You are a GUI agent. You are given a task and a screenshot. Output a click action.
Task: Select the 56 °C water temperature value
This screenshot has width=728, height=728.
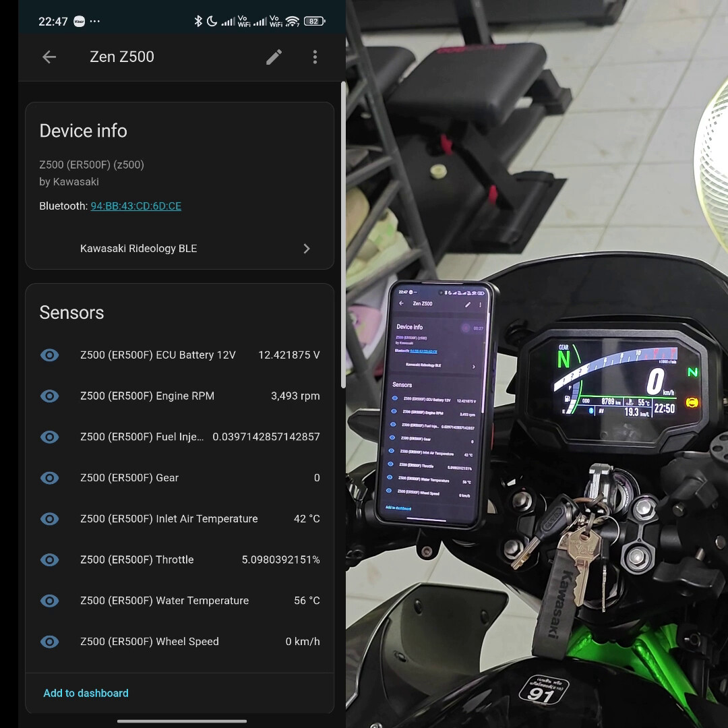click(307, 601)
